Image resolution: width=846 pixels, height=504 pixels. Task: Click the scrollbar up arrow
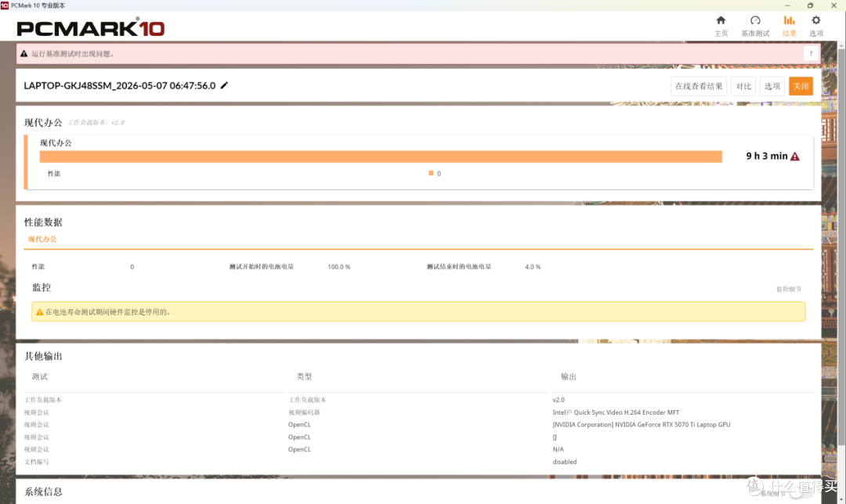tap(841, 45)
